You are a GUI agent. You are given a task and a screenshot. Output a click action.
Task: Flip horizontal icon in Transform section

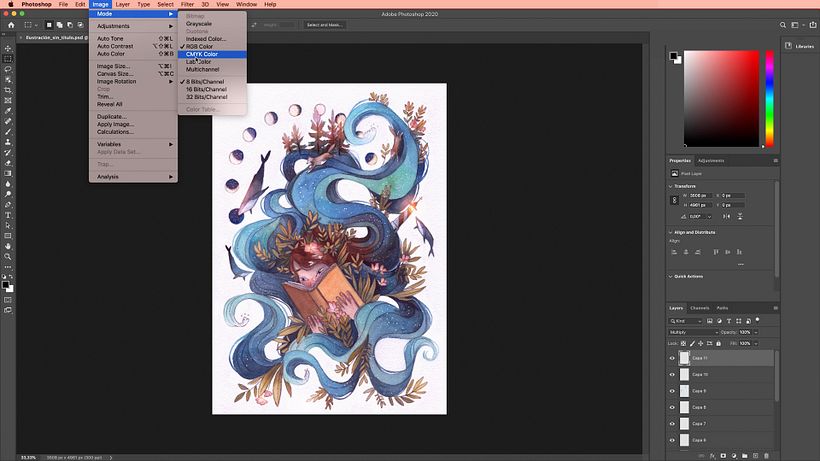tap(727, 216)
